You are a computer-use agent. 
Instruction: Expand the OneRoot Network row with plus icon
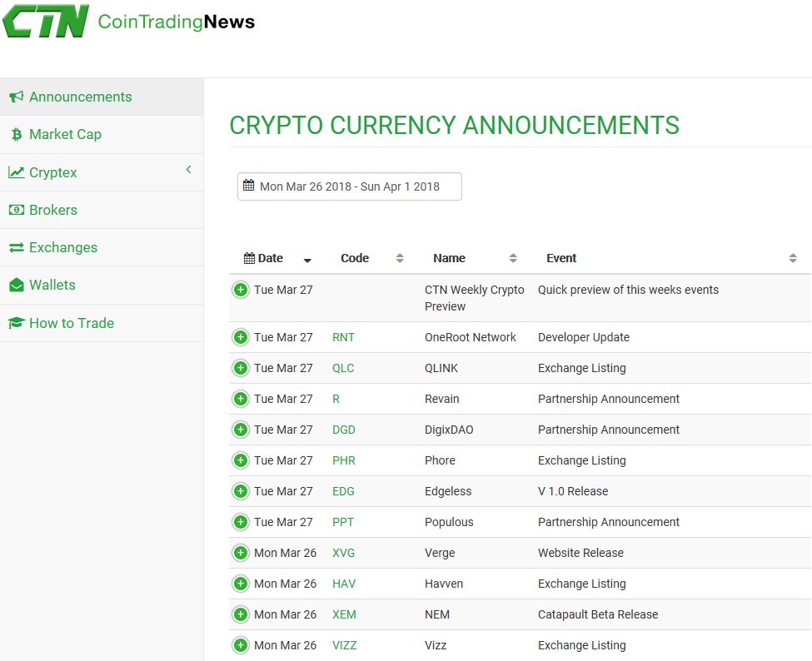(241, 337)
